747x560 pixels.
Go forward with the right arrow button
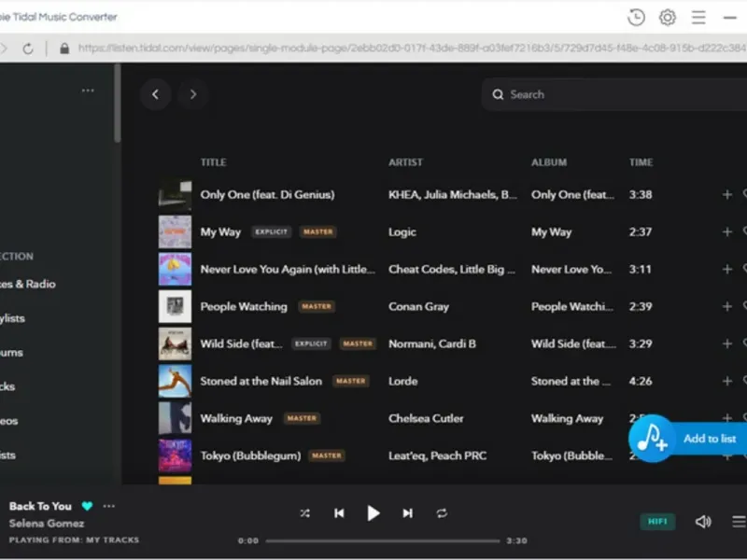(x=193, y=94)
